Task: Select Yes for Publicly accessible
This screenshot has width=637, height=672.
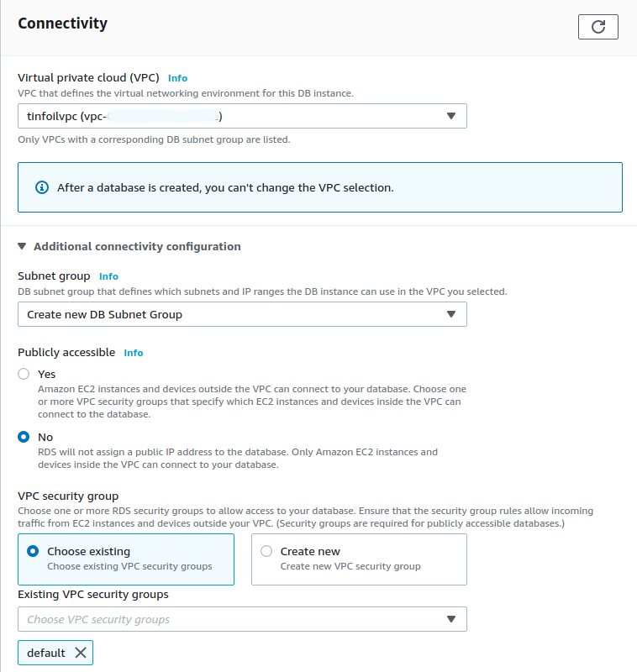Action: 24,374
